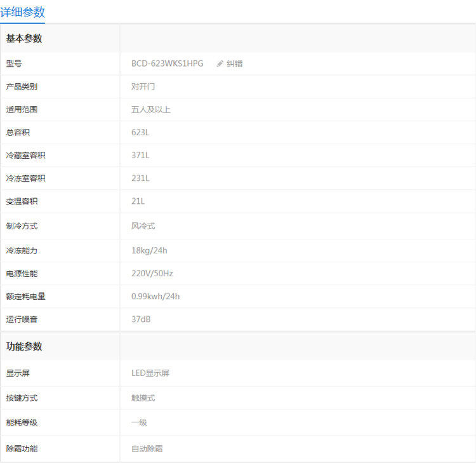The height and width of the screenshot is (463, 476).
Task: Click the 自动除霜 defrost value
Action: 147,449
